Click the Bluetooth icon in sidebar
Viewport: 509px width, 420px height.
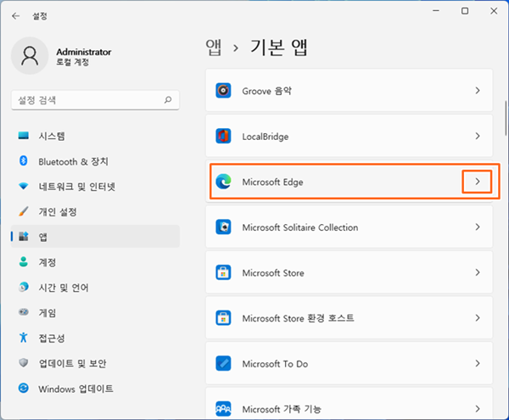tap(24, 160)
